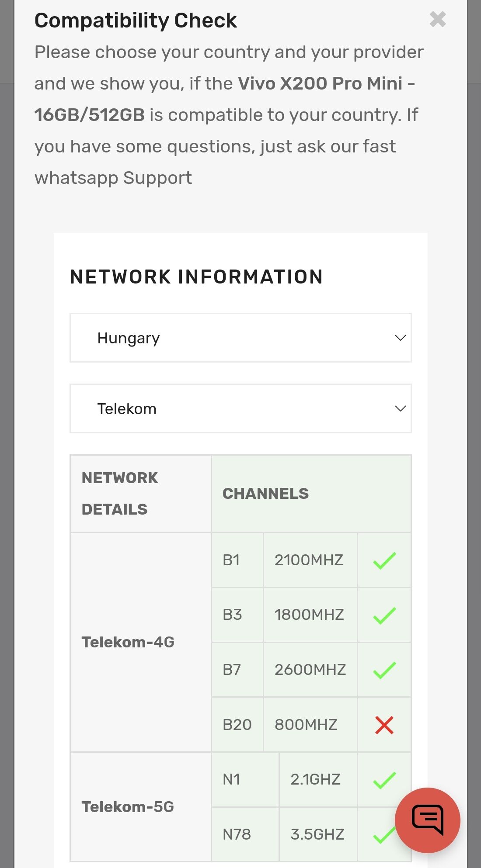This screenshot has height=868, width=481.
Task: Click the green checkmark for N1 2.1GHZ
Action: [384, 780]
